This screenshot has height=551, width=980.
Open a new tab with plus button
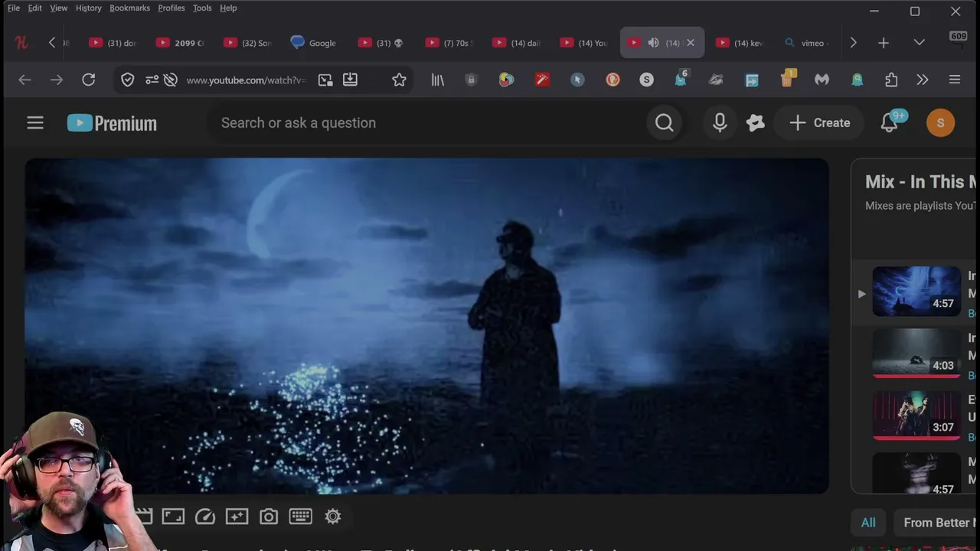pyautogui.click(x=884, y=43)
